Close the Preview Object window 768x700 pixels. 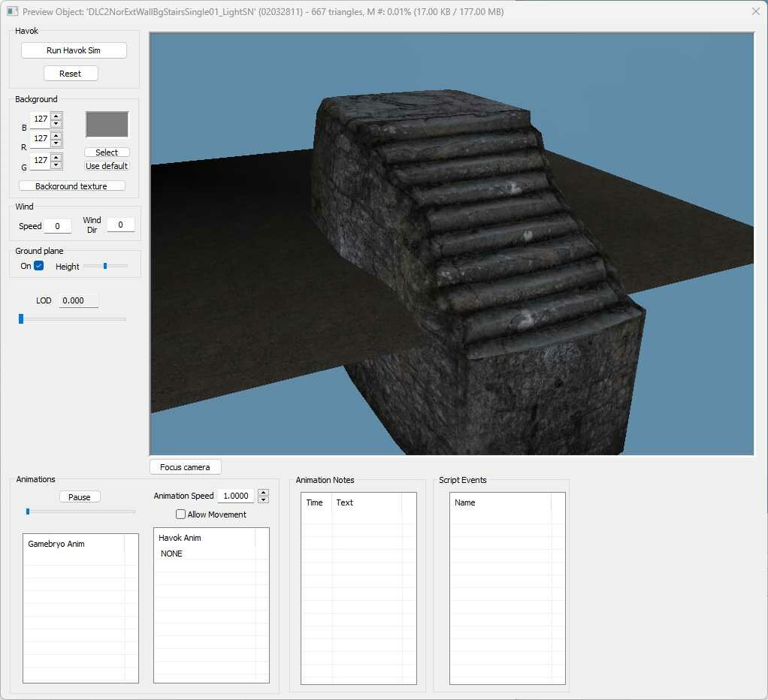click(756, 11)
